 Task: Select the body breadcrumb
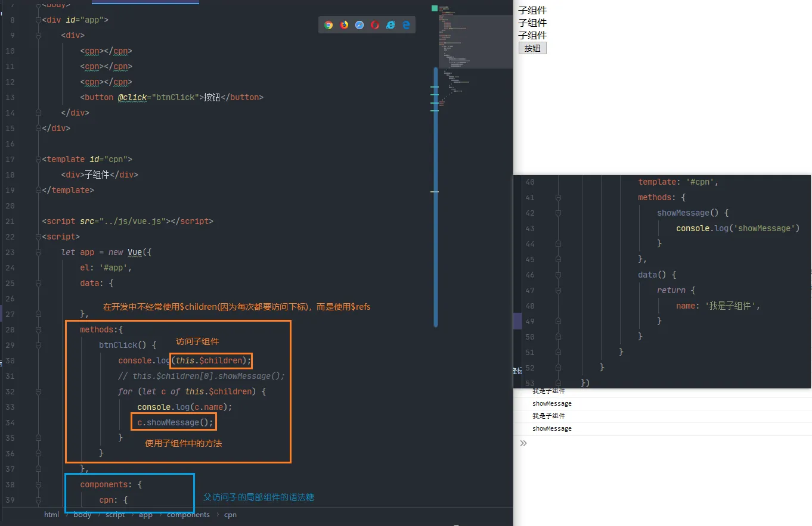coord(82,515)
